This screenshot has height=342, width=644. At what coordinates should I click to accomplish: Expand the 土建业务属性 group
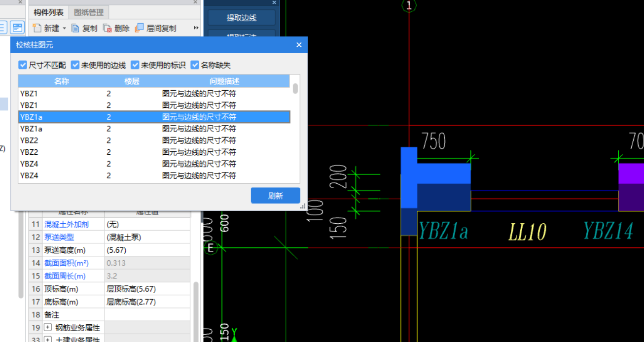click(x=48, y=339)
